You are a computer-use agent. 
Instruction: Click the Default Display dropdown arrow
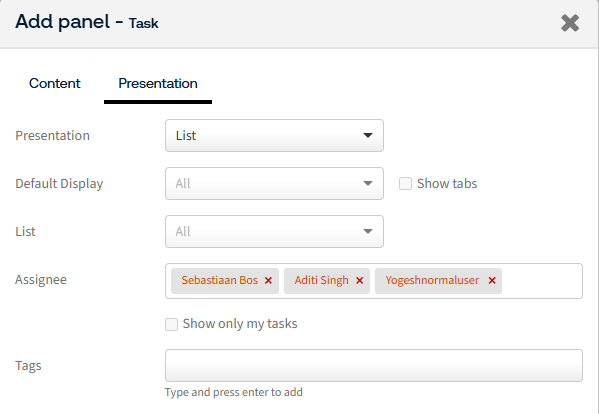click(x=368, y=183)
